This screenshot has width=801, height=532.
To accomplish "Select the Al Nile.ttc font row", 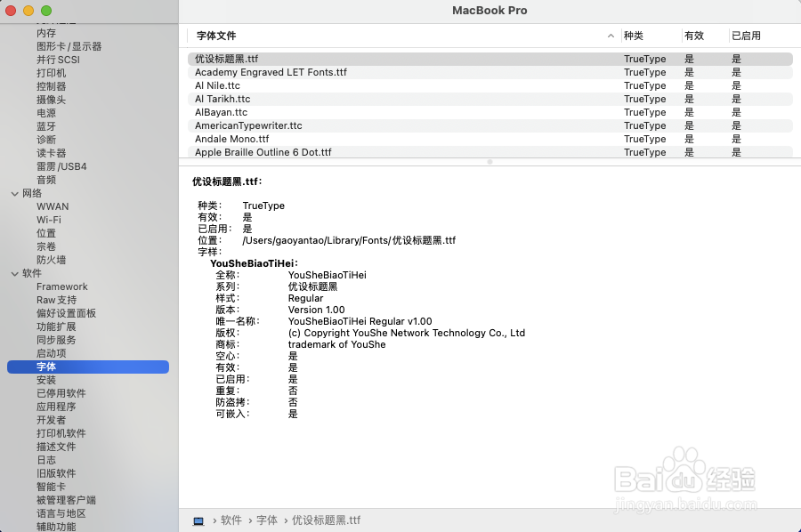I will (x=489, y=85).
